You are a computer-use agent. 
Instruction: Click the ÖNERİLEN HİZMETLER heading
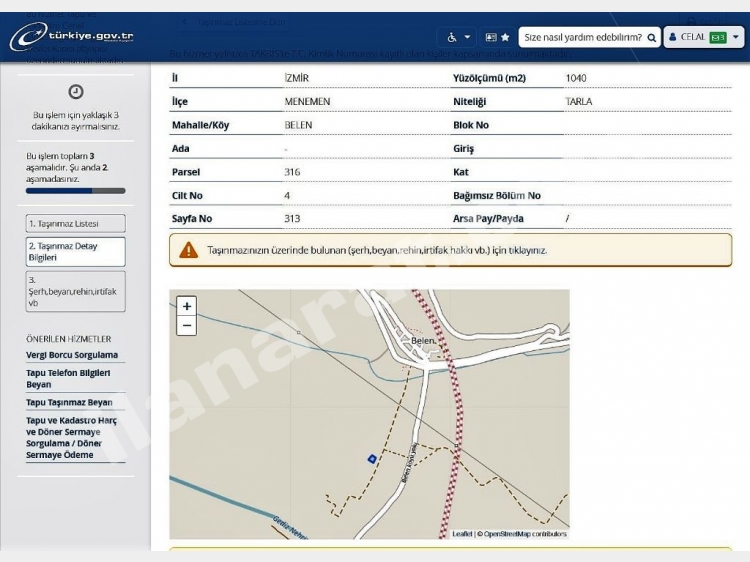click(68, 339)
